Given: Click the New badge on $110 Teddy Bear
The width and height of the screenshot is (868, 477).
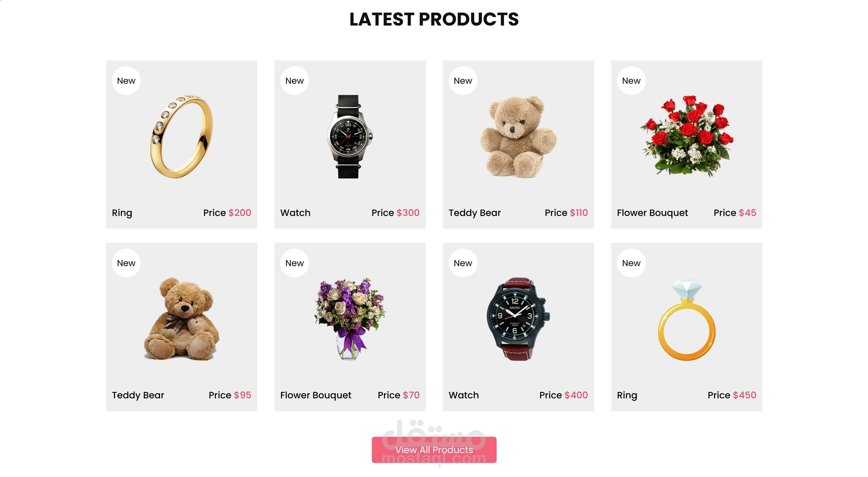Looking at the screenshot, I should pos(463,81).
